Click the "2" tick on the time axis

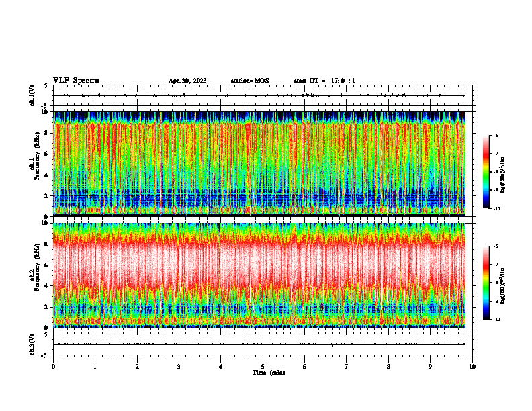tap(137, 367)
